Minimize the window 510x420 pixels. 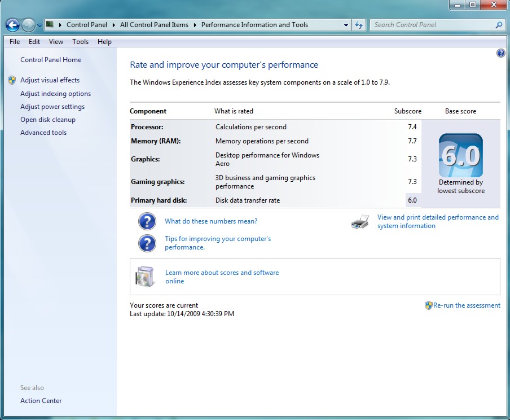click(458, 5)
